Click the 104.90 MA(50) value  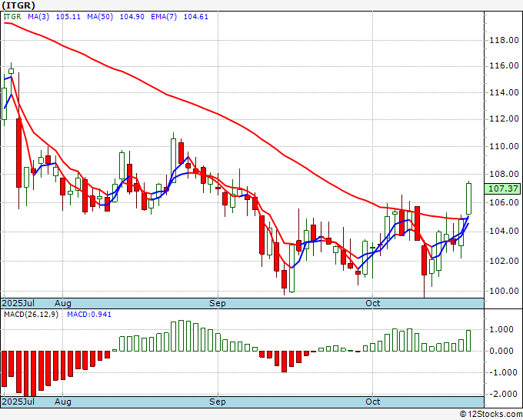pyautogui.click(x=132, y=17)
